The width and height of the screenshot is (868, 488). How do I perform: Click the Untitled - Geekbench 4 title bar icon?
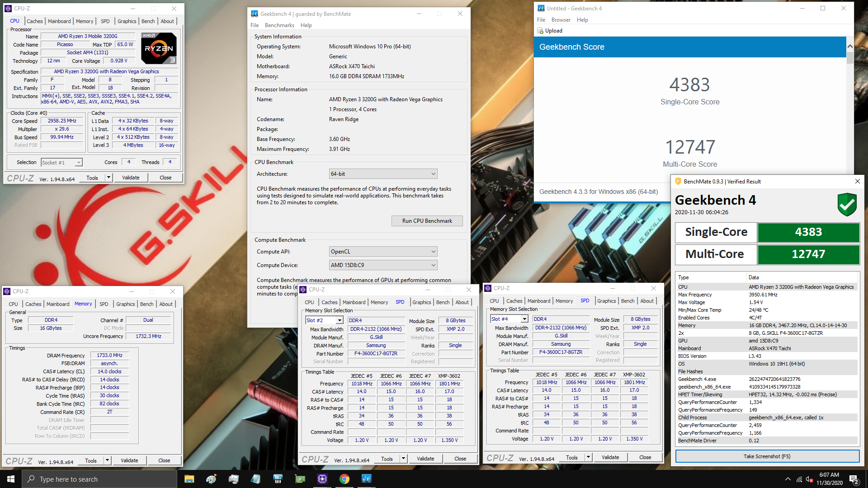[x=541, y=9]
